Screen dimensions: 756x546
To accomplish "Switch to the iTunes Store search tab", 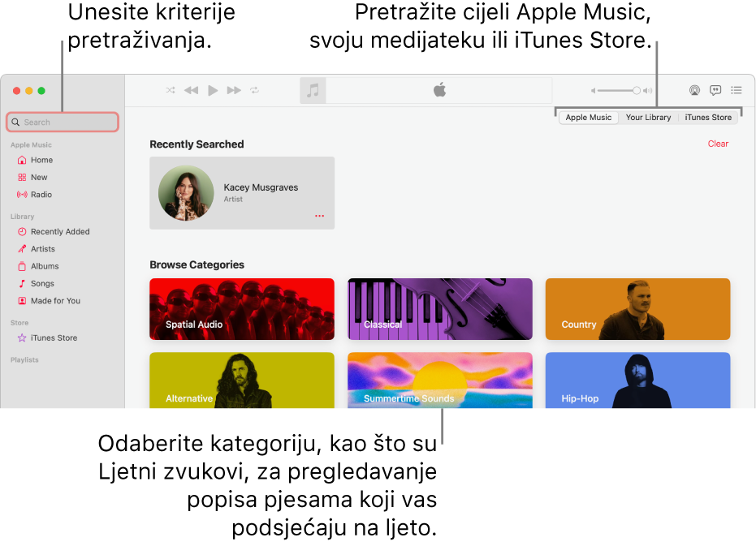I will (x=708, y=117).
